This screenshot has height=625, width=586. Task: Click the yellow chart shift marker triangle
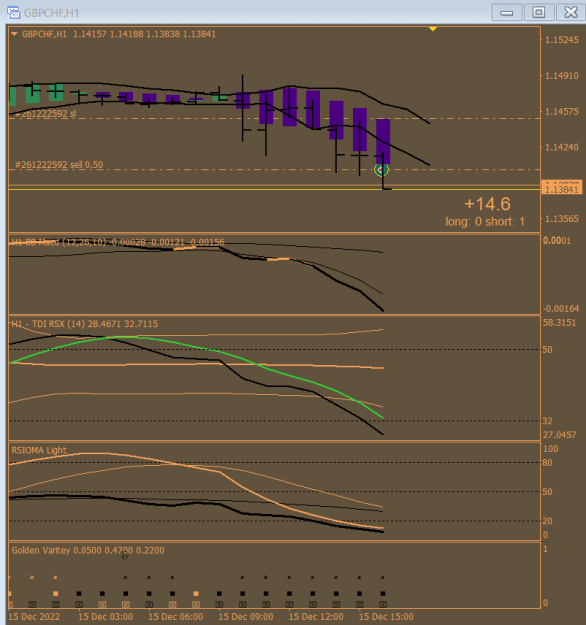tap(433, 29)
